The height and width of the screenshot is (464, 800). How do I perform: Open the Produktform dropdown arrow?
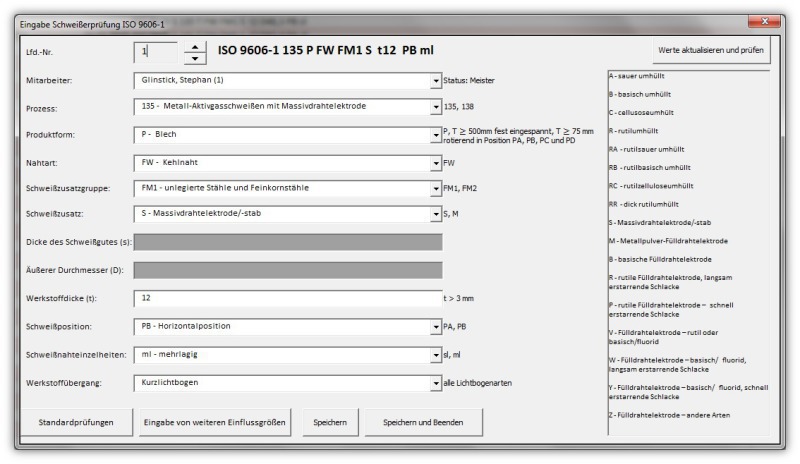click(435, 134)
